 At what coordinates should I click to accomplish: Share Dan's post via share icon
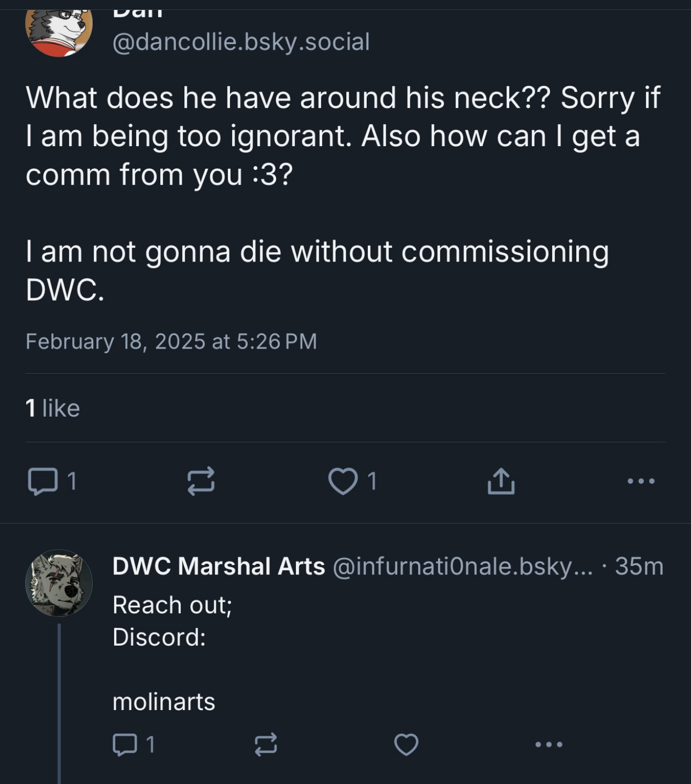point(501,481)
